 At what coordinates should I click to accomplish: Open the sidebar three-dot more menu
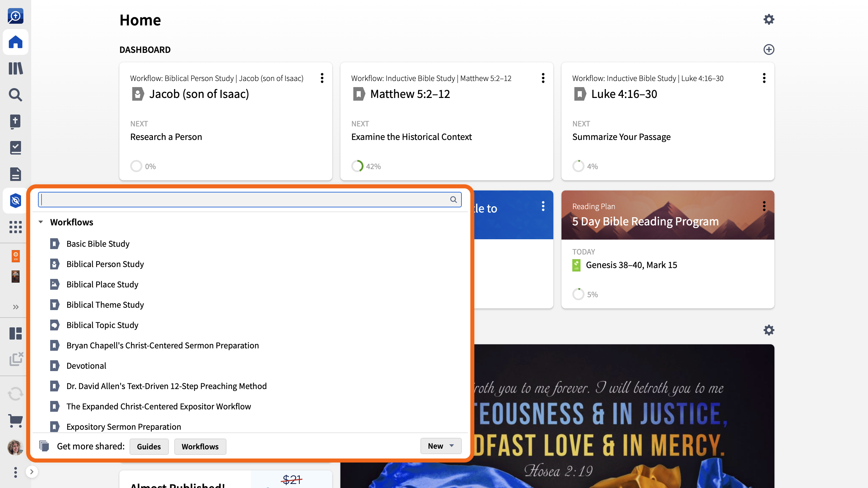point(16,472)
